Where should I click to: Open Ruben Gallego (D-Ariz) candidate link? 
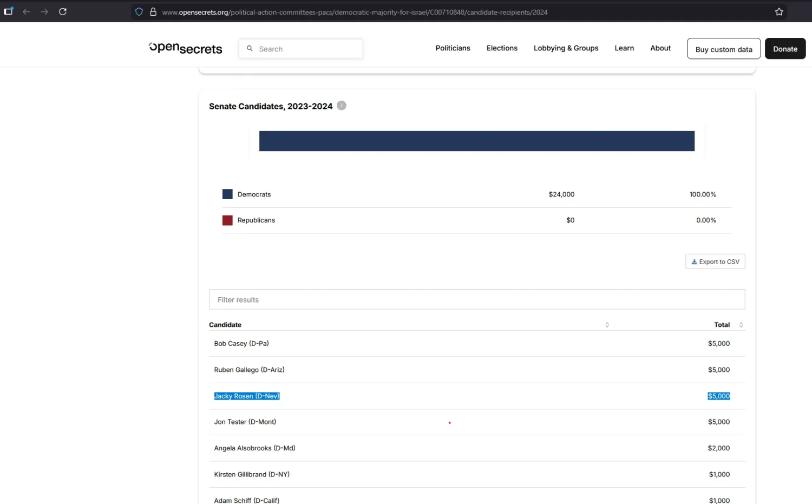tap(249, 370)
